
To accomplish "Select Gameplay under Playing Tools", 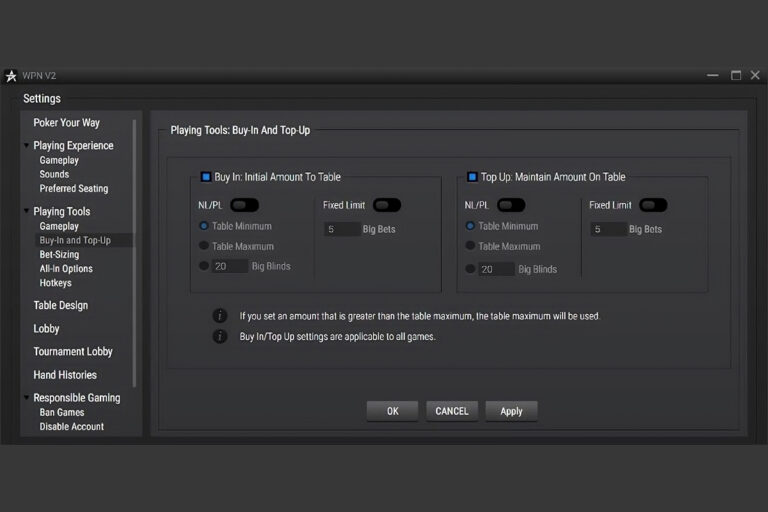I will pyautogui.click(x=59, y=226).
